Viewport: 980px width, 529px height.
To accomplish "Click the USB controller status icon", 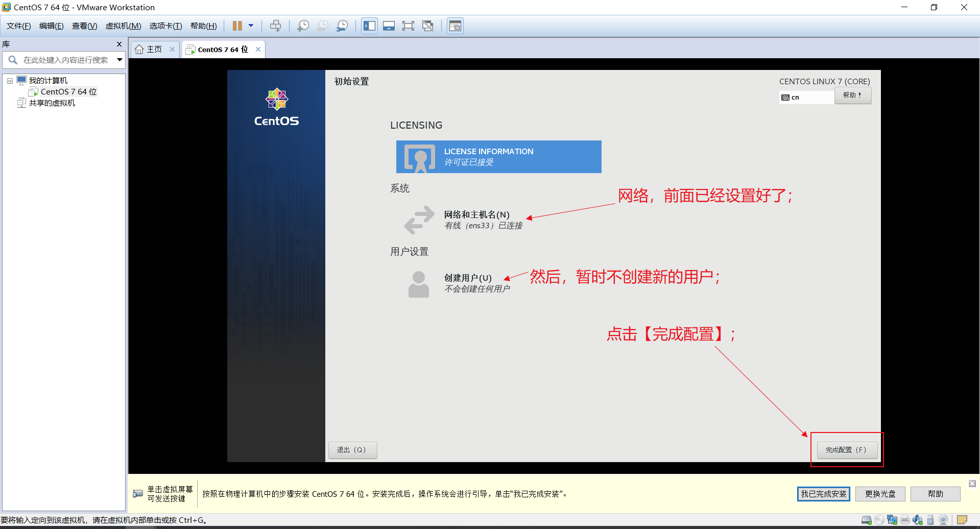I will [930, 520].
